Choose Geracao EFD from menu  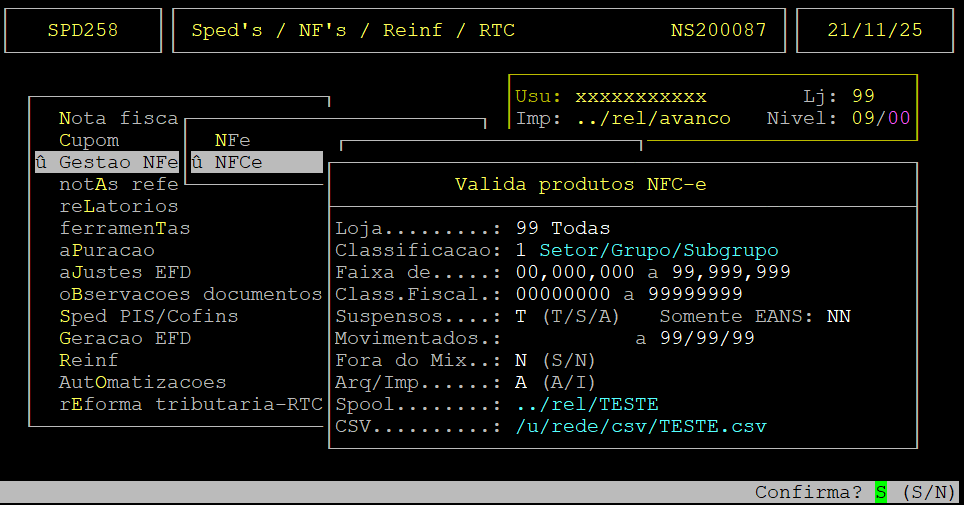coord(124,338)
